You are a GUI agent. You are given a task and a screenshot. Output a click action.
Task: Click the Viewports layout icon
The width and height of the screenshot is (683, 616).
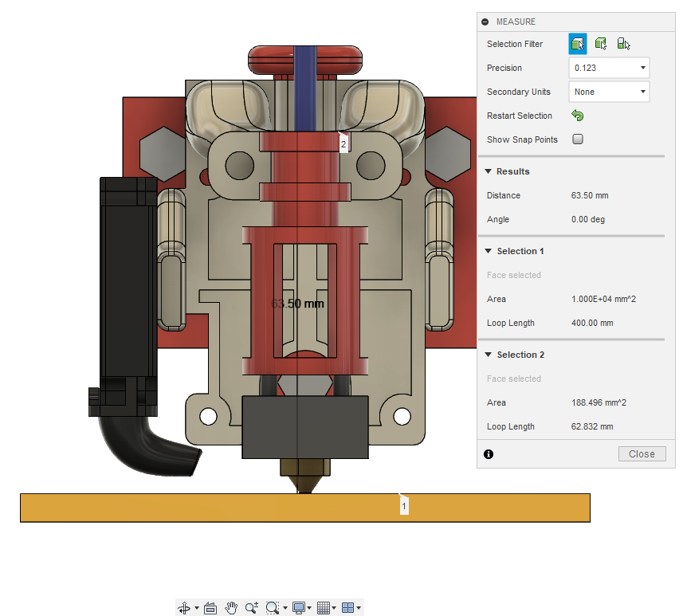coord(347,607)
